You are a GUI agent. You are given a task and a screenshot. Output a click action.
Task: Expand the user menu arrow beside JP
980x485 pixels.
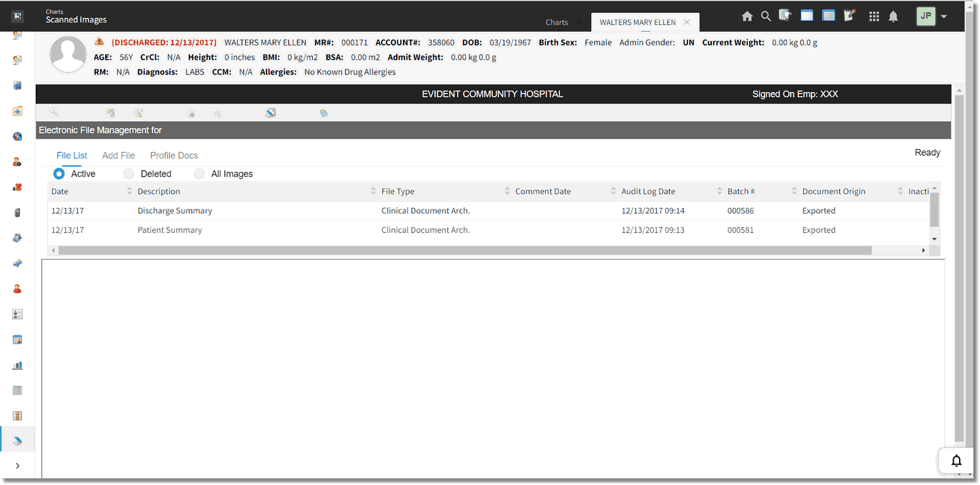tap(944, 16)
